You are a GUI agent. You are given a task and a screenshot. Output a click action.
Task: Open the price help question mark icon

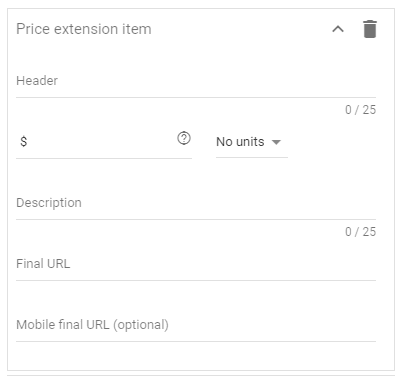coord(184,138)
